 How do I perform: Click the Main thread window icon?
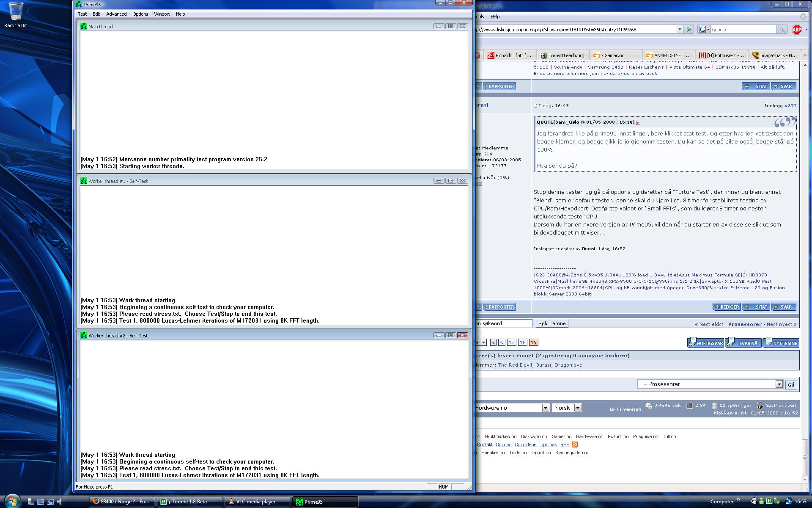[x=84, y=26]
